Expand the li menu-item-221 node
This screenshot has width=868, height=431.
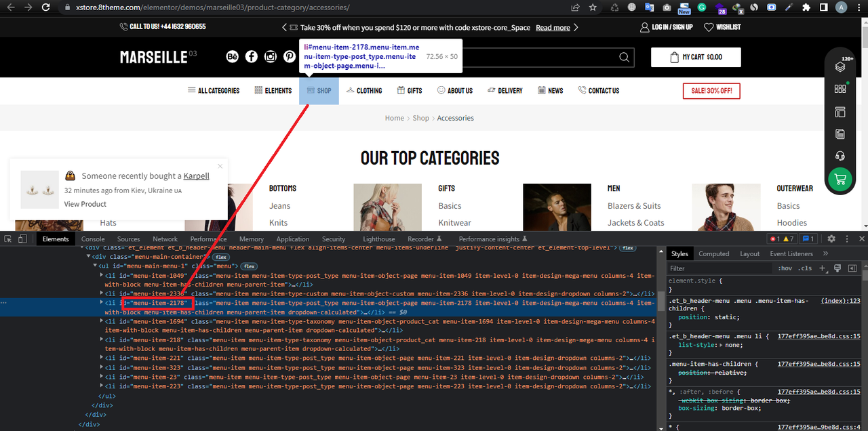click(x=102, y=357)
